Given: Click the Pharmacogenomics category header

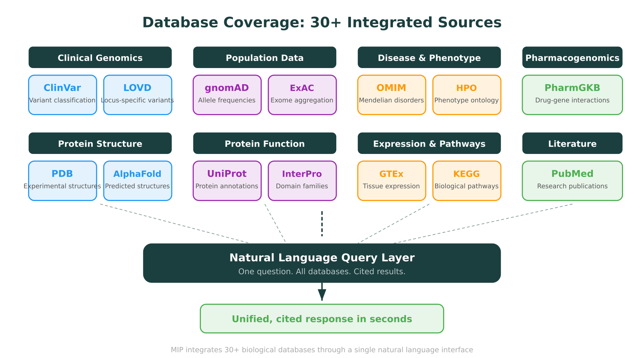Looking at the screenshot, I should 572,57.
